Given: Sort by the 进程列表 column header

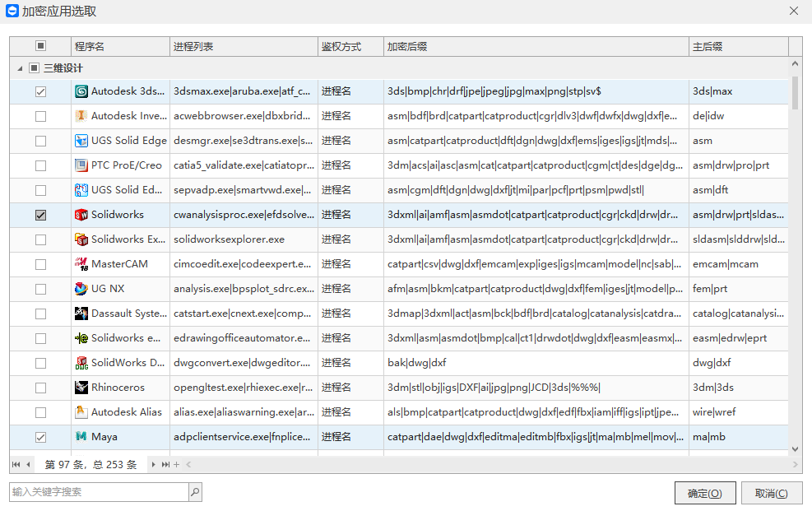Looking at the screenshot, I should (x=244, y=47).
